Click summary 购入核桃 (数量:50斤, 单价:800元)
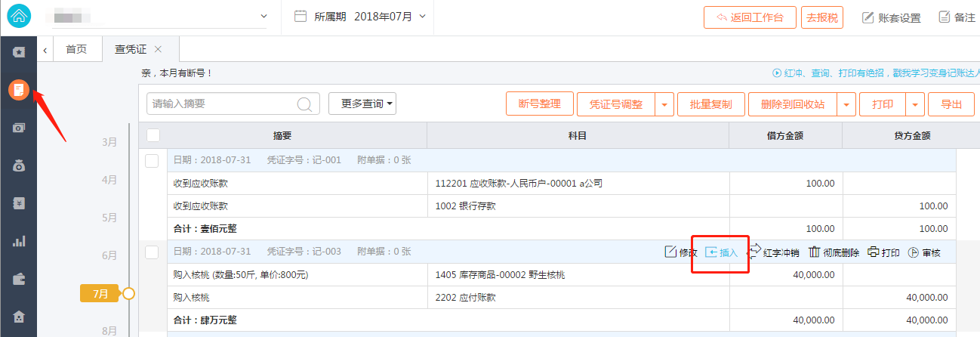Viewport: 980px width, 337px height. tap(297, 275)
